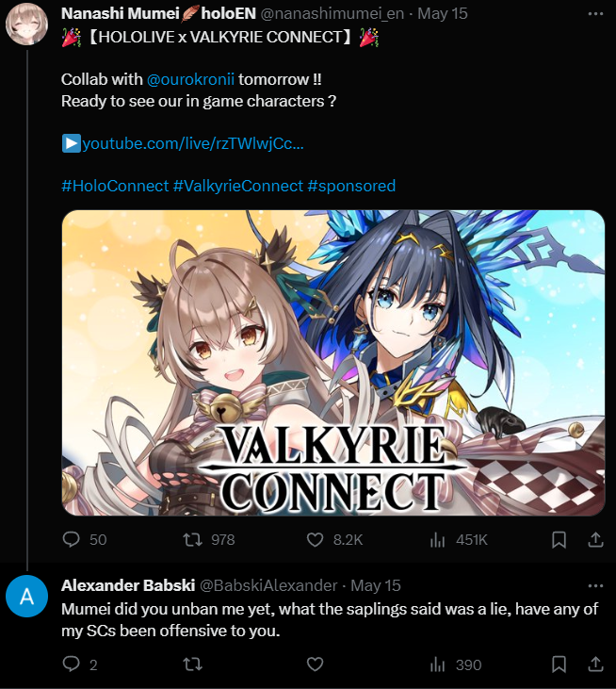Reply to Alexander Babski's comment

[72, 664]
